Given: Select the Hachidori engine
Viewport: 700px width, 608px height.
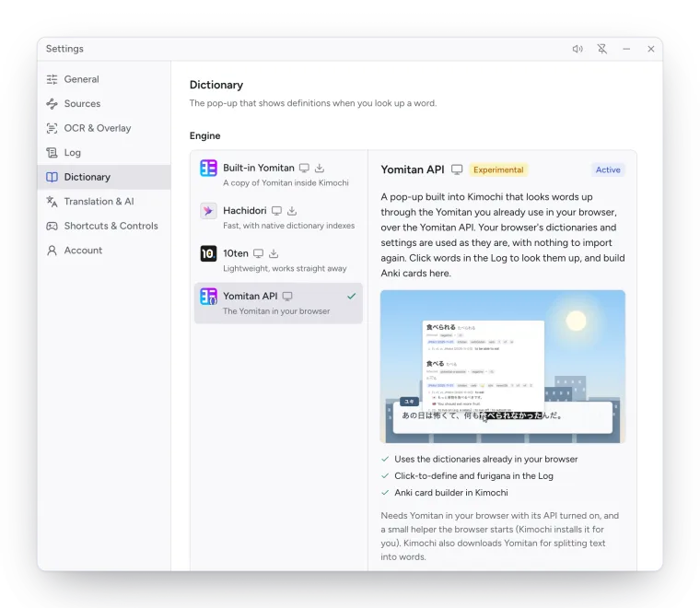Looking at the screenshot, I should coord(278,217).
